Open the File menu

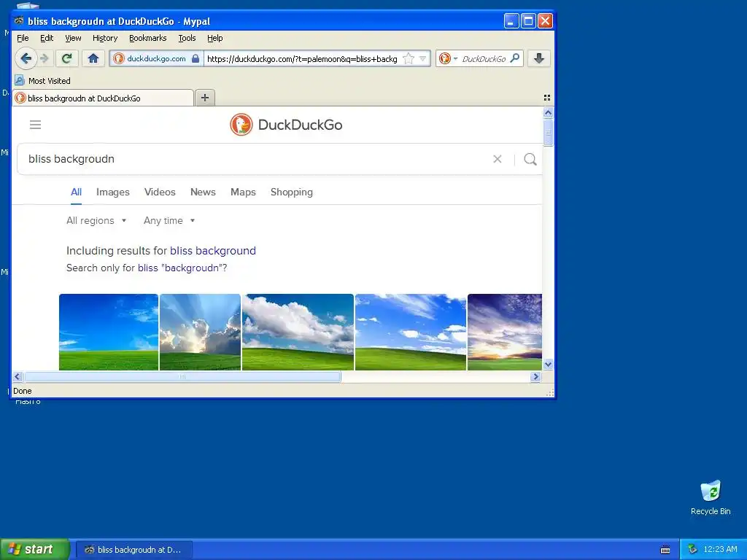pyautogui.click(x=23, y=38)
